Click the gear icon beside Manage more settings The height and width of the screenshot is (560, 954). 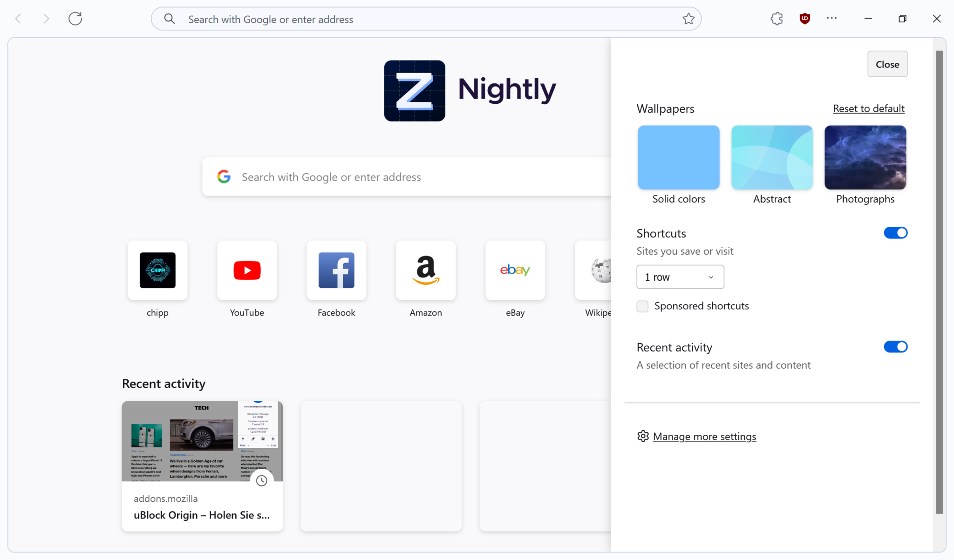tap(643, 436)
